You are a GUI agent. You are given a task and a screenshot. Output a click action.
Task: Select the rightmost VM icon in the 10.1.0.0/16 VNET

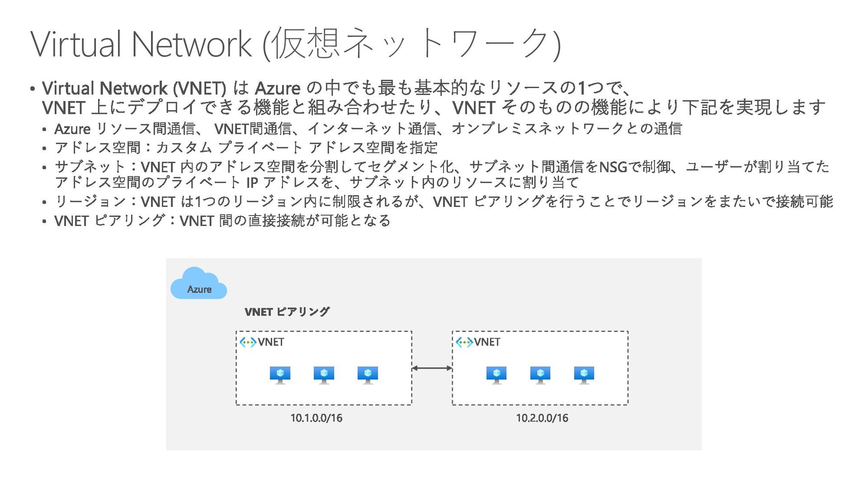click(x=368, y=375)
